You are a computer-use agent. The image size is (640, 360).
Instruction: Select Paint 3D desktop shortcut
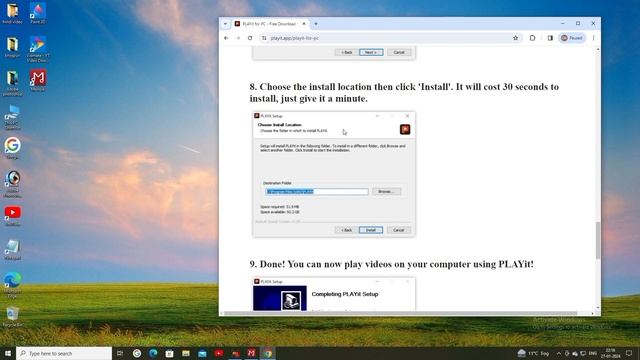coord(38,13)
